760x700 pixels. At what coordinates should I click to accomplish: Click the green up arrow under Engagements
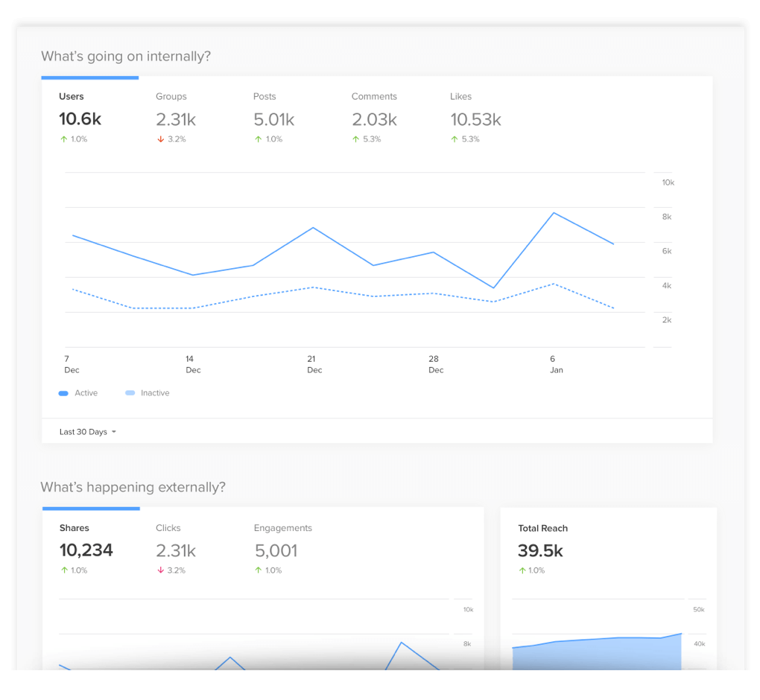pyautogui.click(x=259, y=570)
